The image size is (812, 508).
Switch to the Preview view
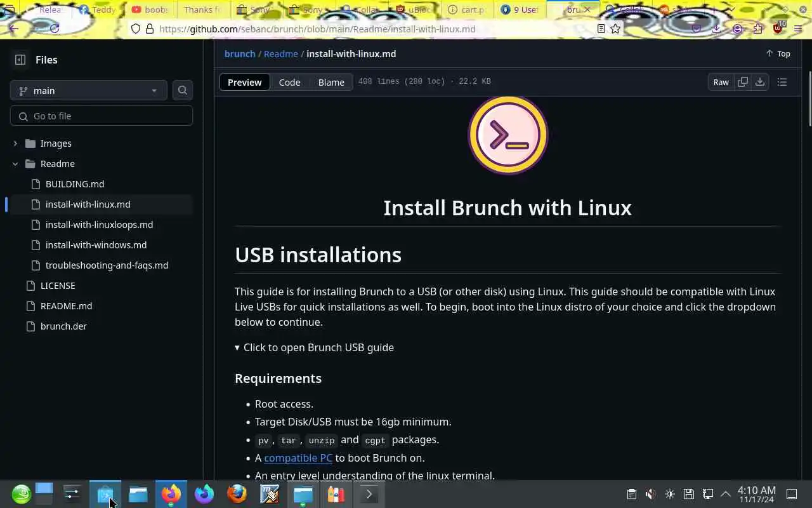(244, 82)
